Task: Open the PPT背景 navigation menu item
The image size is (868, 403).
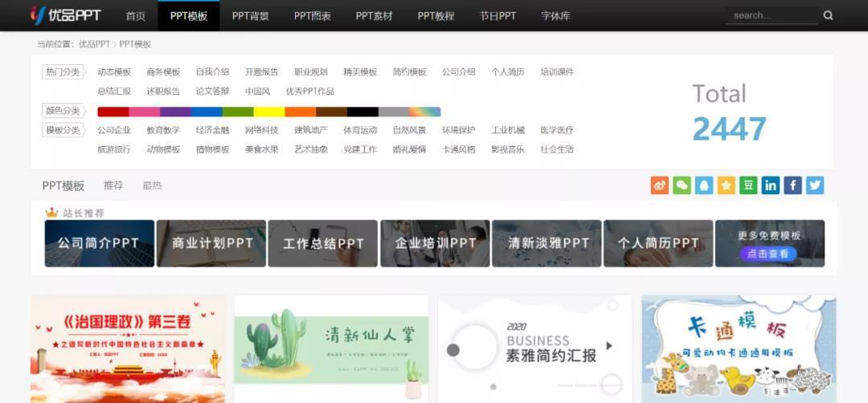Action: click(251, 16)
